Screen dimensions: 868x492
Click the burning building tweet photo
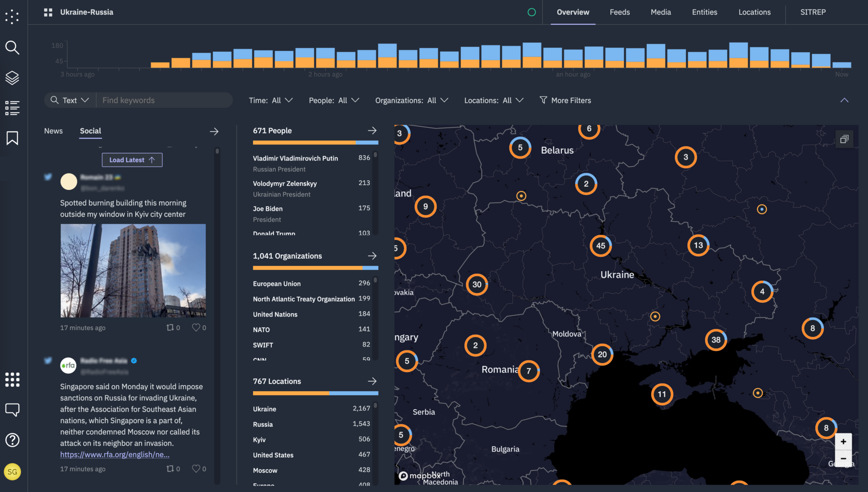[x=133, y=270]
